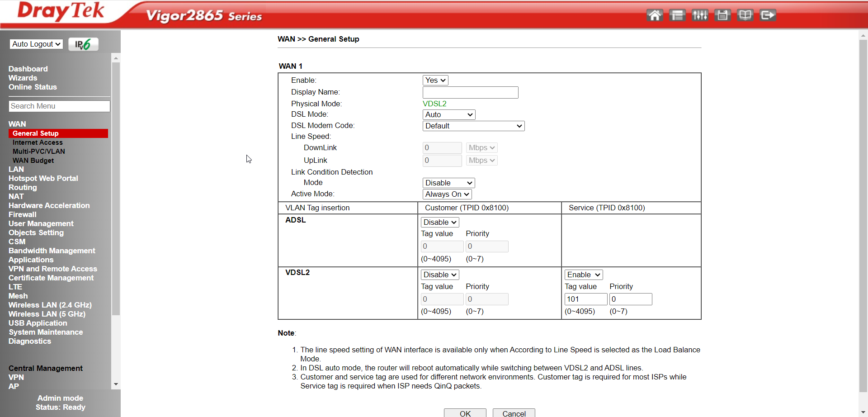Change Active Mode Always On dropdown
The width and height of the screenshot is (868, 417).
[447, 194]
